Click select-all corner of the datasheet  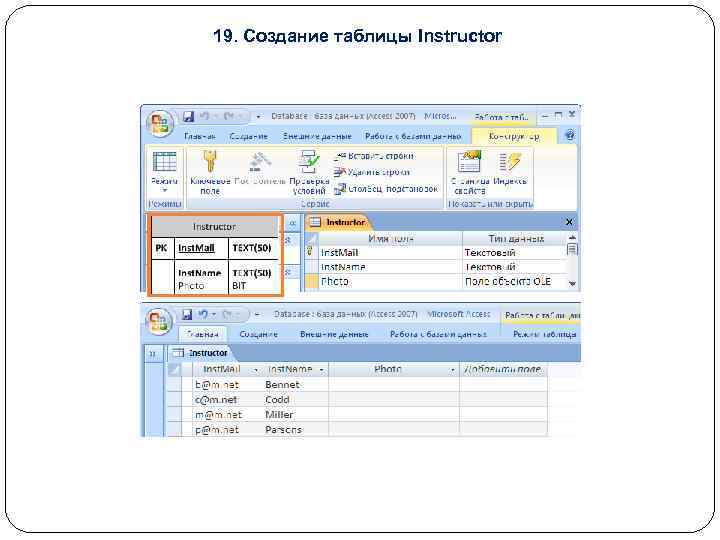tap(174, 369)
